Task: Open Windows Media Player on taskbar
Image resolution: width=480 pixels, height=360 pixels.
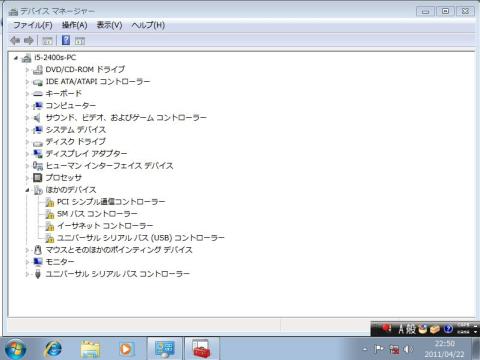Action: 126,349
